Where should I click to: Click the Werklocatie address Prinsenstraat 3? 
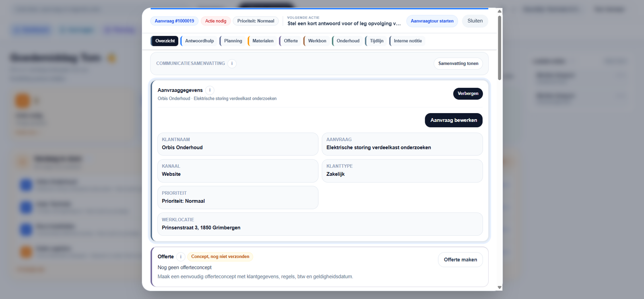tap(201, 228)
